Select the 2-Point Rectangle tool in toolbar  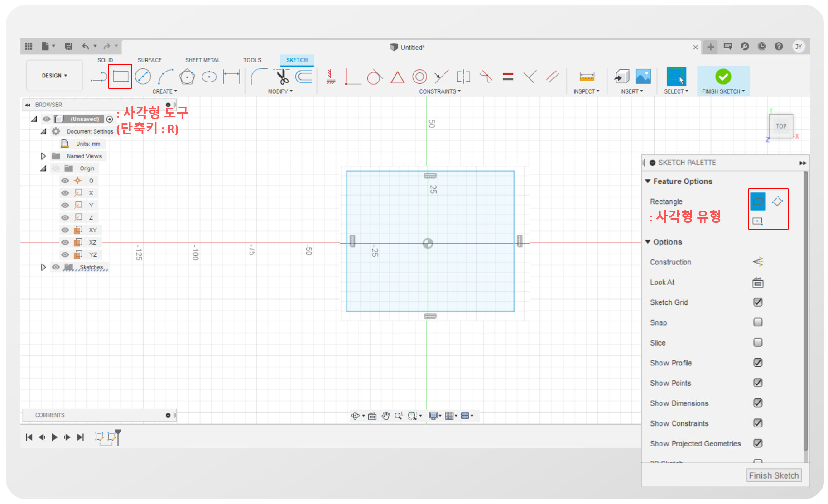pyautogui.click(x=120, y=77)
